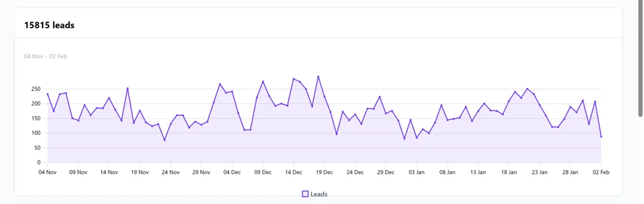This screenshot has height=204, width=644.
Task: Click the '14 Dec' x-axis label
Action: click(x=294, y=172)
